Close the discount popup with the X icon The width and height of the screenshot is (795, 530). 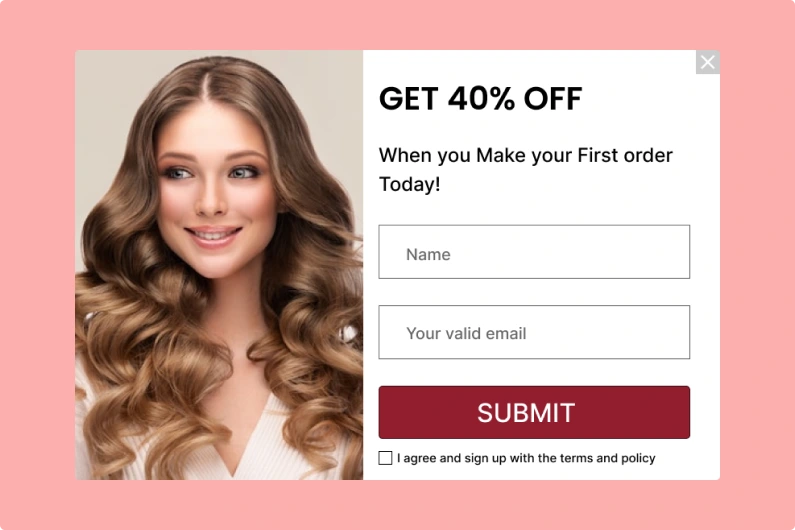click(707, 62)
